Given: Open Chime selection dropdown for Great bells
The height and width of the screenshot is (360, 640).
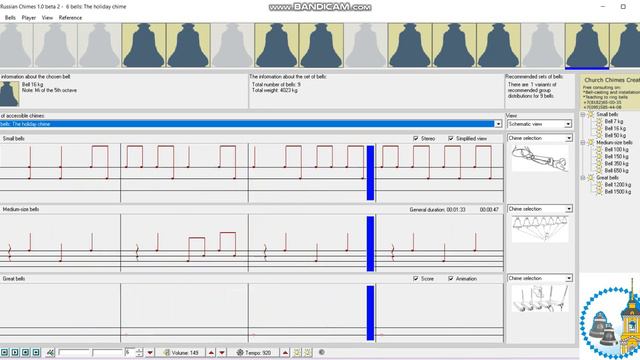Looking at the screenshot, I should coord(569,278).
